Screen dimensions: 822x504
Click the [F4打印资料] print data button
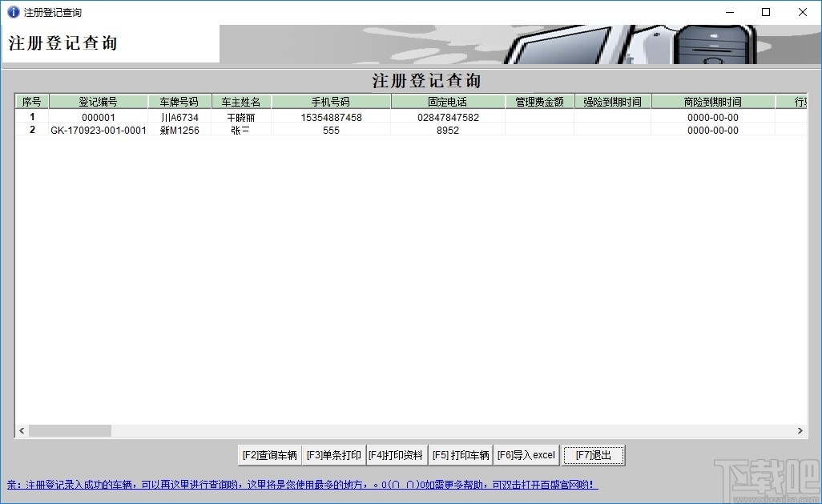397,454
